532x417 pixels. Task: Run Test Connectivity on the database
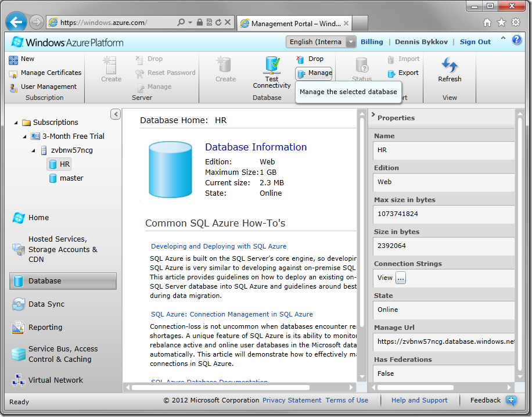[x=272, y=72]
